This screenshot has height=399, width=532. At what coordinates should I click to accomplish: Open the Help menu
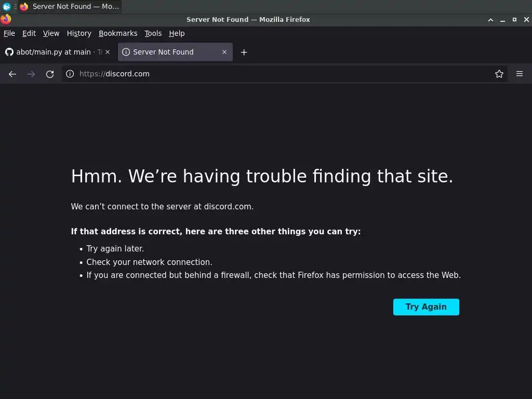coord(177,33)
